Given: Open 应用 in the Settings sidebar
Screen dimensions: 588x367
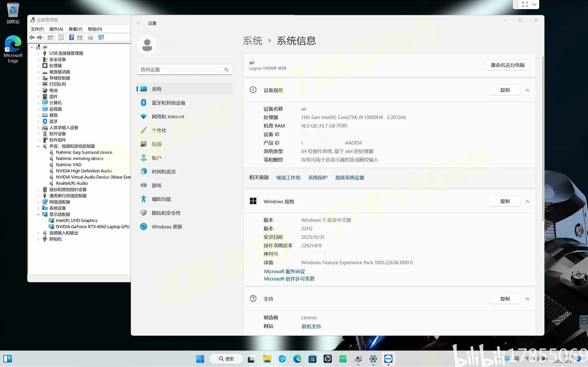Looking at the screenshot, I should (x=185, y=144).
